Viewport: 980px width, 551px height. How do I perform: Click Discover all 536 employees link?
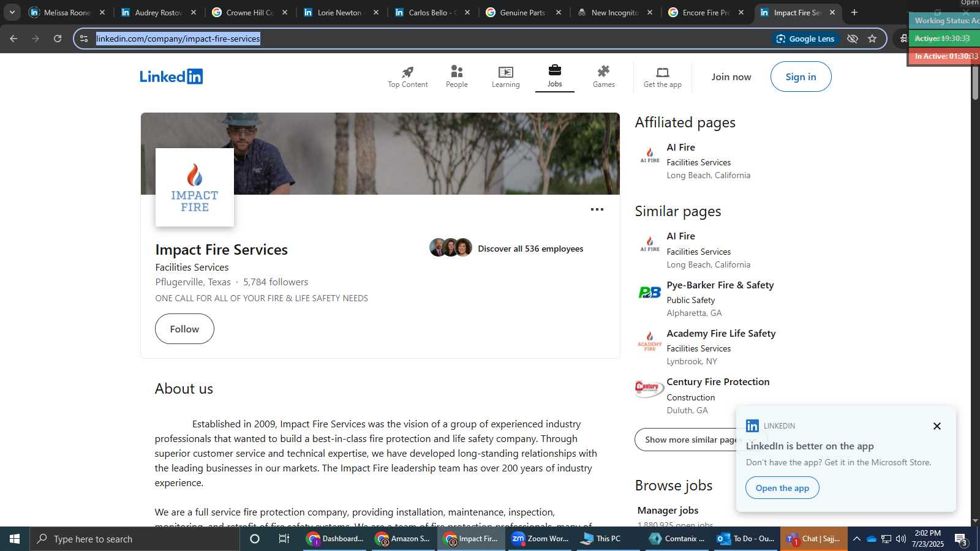point(530,249)
